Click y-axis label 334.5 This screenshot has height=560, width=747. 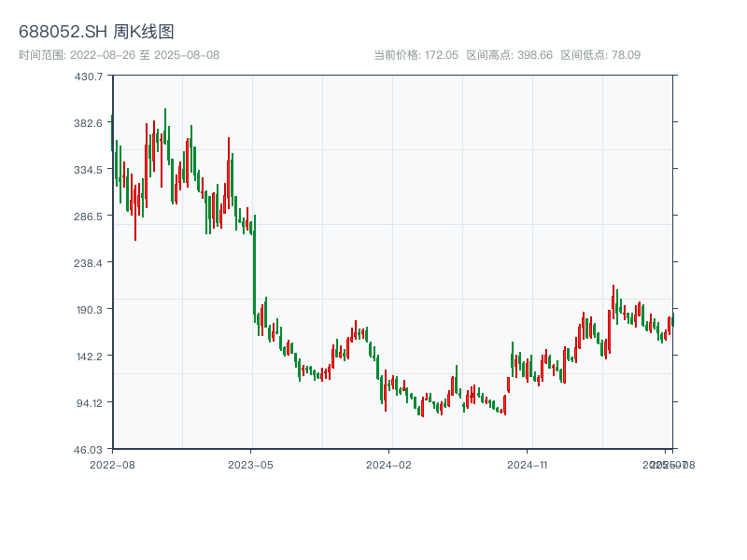click(x=88, y=170)
